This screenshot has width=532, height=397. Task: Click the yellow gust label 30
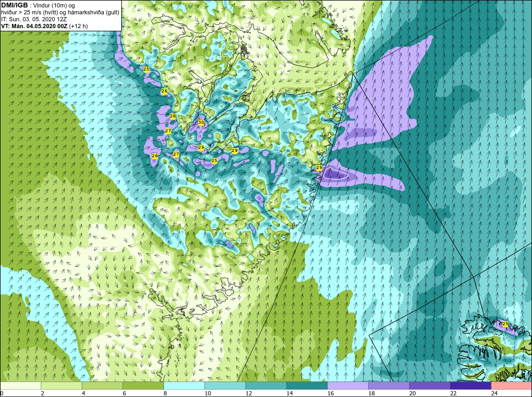201,122
